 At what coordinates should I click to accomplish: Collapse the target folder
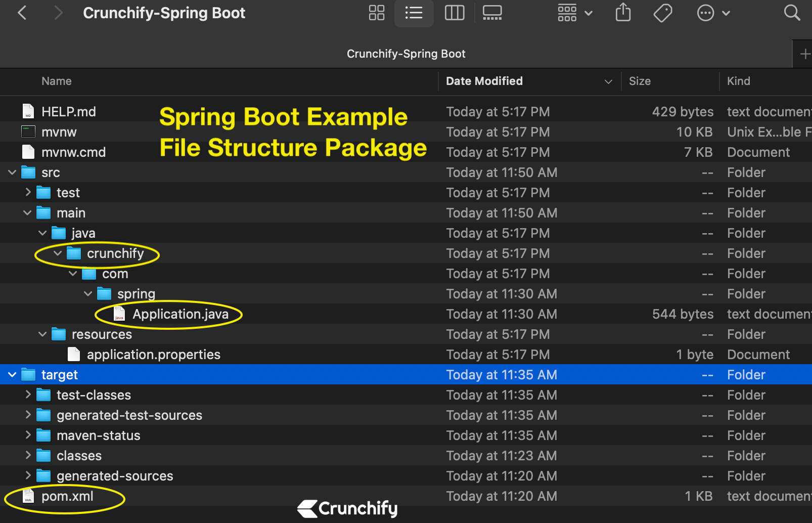tap(12, 374)
